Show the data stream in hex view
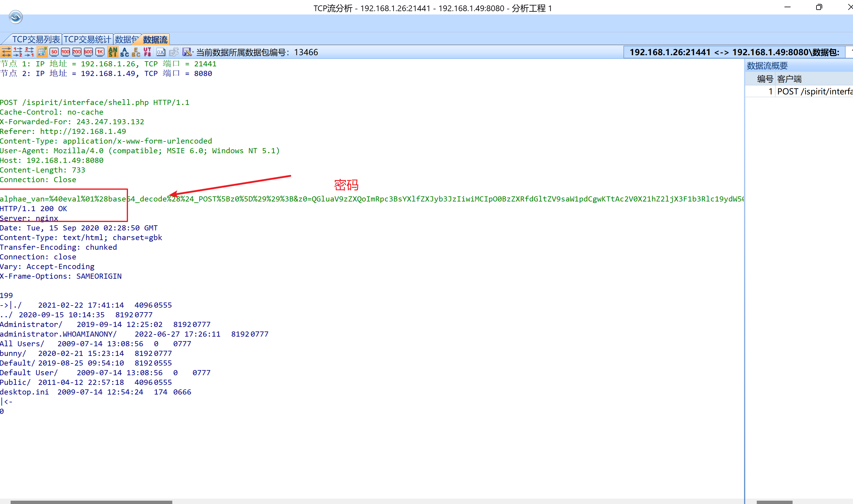The image size is (853, 504). 161,52
